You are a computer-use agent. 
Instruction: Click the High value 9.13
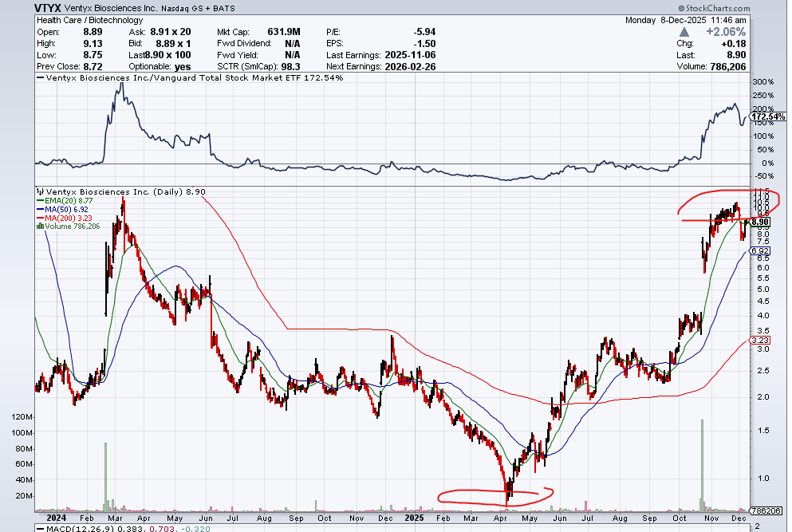(93, 43)
